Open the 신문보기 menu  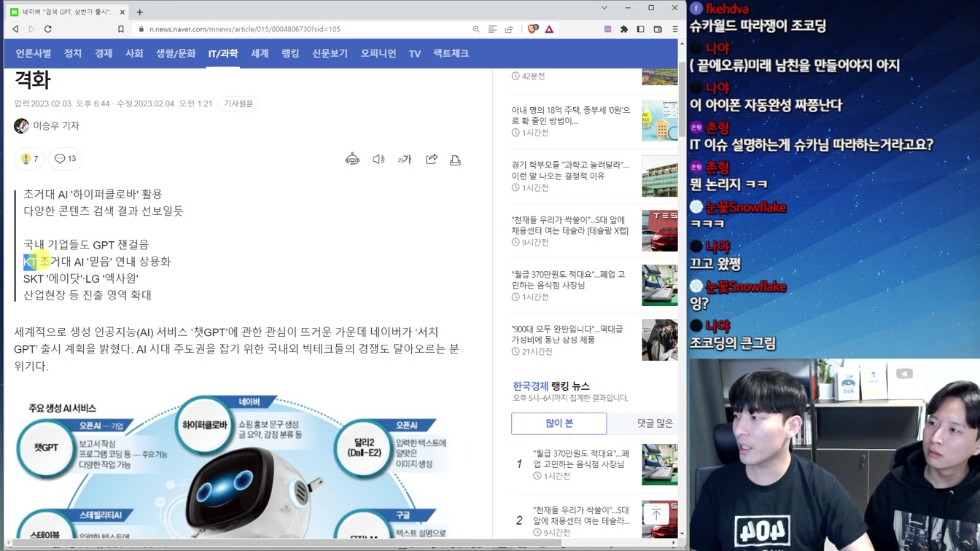click(x=330, y=53)
